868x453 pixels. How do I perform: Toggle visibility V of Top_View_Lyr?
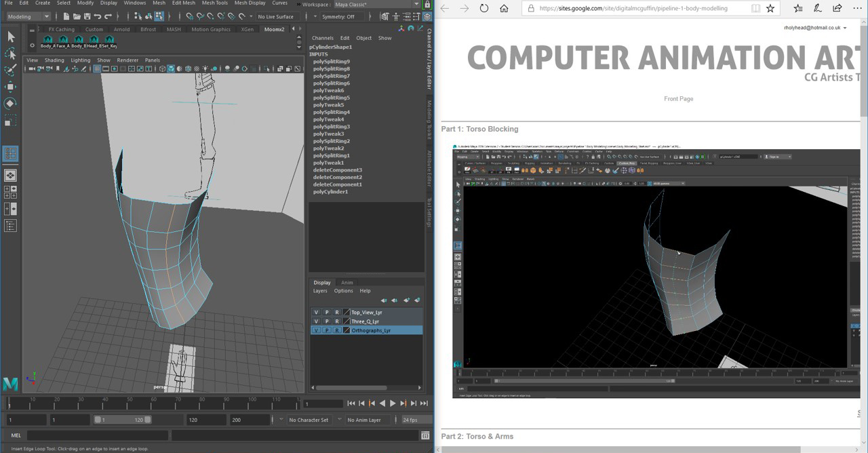(316, 313)
